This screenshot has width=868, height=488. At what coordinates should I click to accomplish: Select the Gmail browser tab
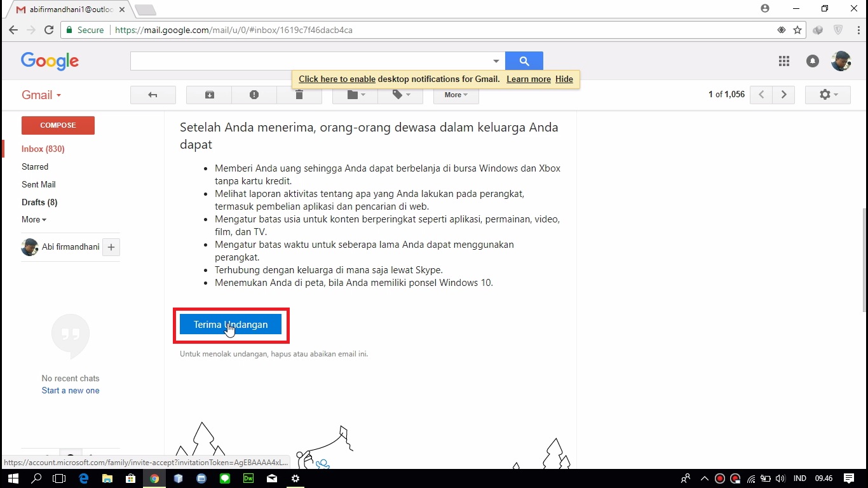coord(70,10)
